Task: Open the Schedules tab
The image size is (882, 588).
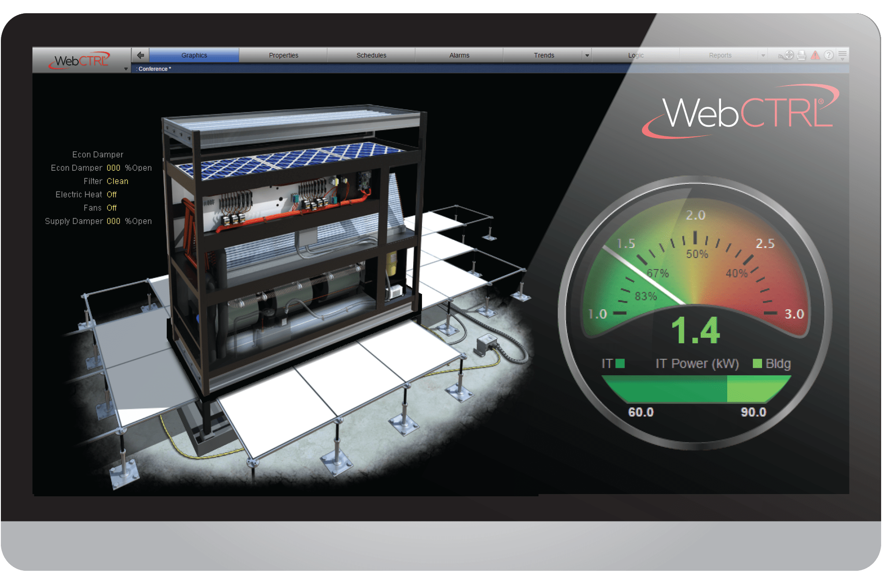Action: pyautogui.click(x=371, y=55)
